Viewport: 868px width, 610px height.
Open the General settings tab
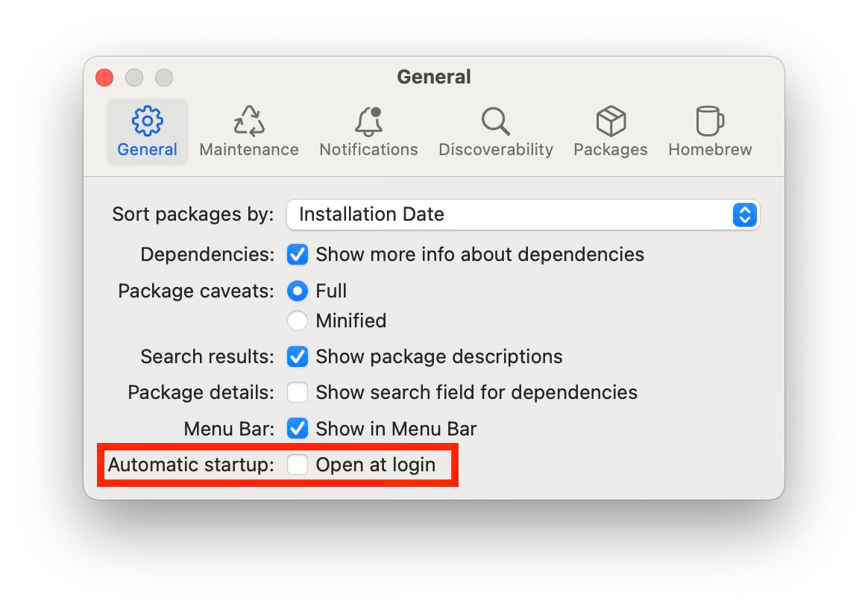pyautogui.click(x=147, y=132)
